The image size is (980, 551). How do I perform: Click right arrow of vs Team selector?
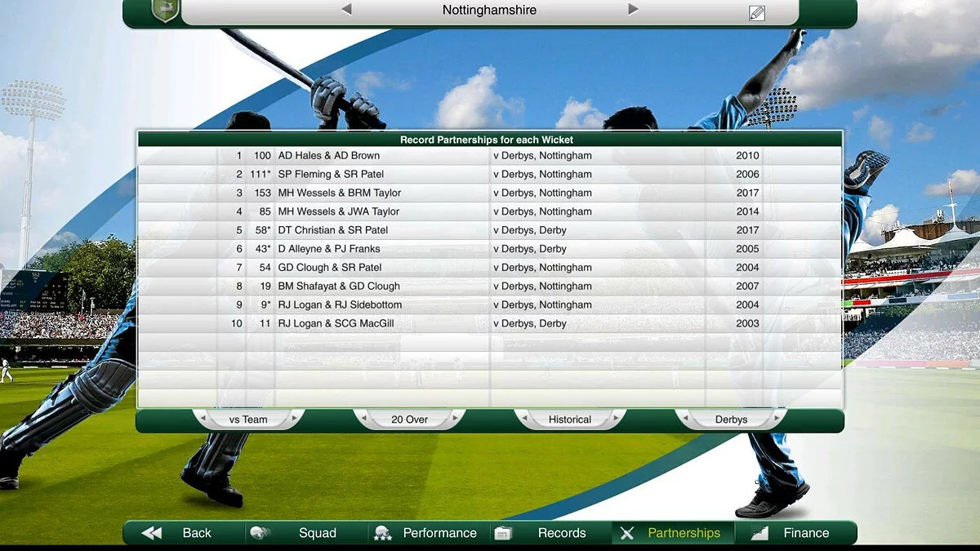click(296, 418)
